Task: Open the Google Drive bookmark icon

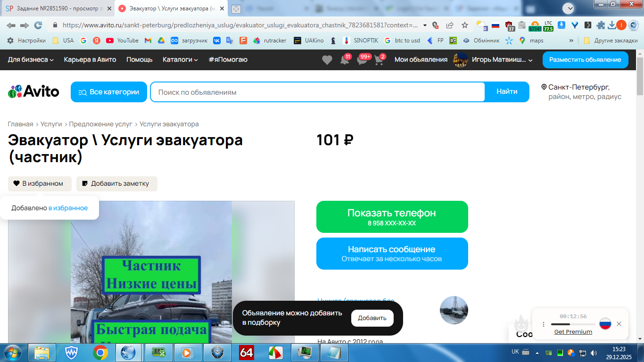Action: click(x=161, y=41)
